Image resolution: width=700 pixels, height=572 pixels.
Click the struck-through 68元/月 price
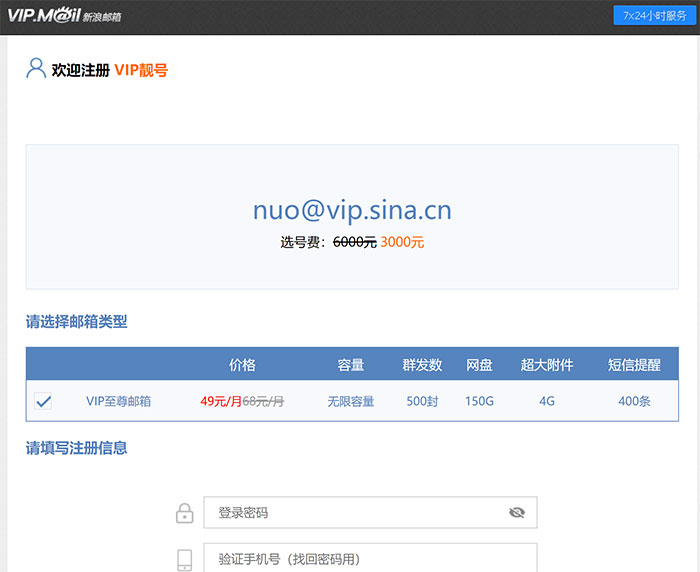point(263,401)
